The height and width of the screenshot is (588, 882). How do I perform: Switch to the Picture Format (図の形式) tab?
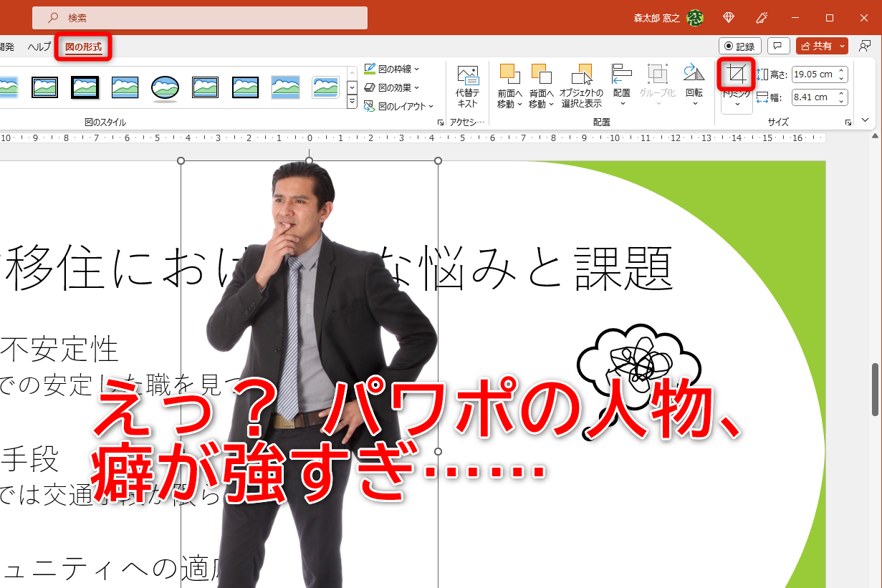(x=83, y=47)
